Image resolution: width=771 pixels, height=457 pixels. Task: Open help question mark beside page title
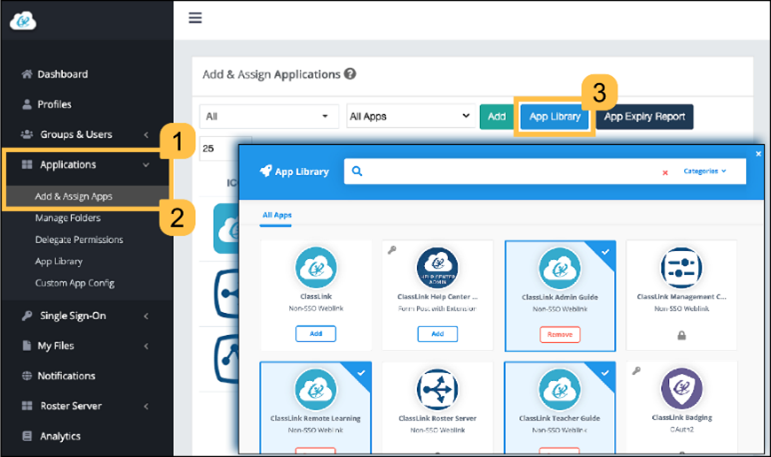(350, 74)
